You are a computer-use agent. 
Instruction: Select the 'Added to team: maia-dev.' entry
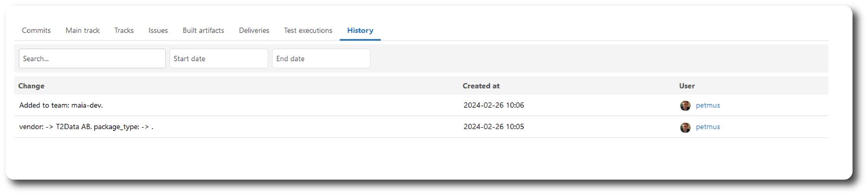pos(61,105)
